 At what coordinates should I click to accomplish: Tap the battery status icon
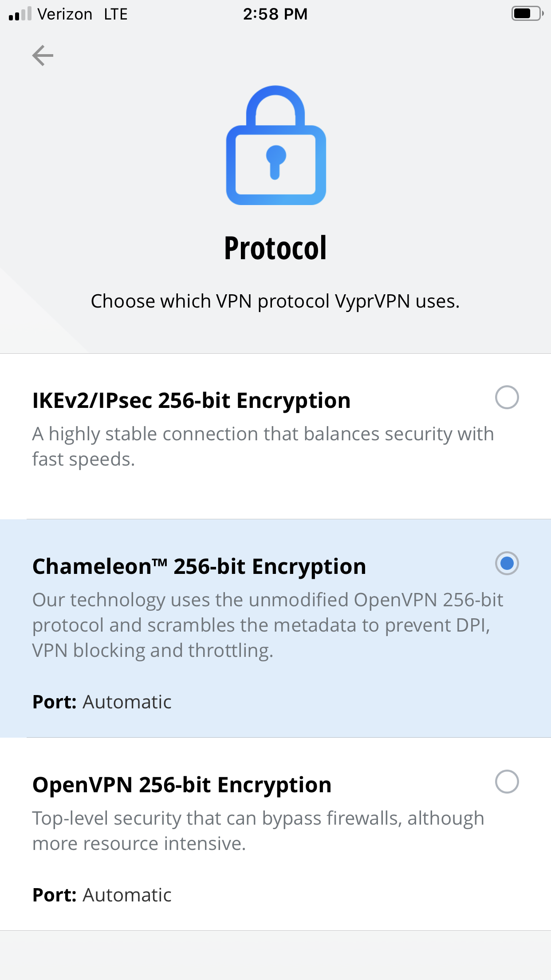[527, 14]
